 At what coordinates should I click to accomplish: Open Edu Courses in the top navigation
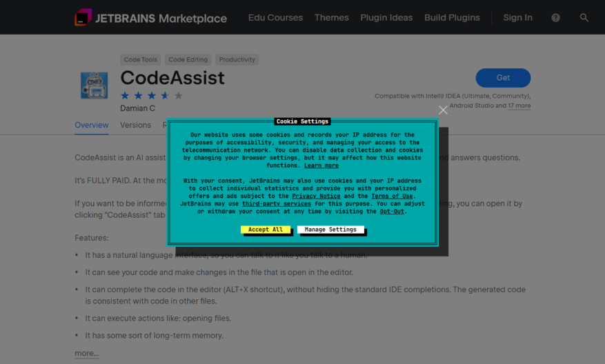(275, 18)
